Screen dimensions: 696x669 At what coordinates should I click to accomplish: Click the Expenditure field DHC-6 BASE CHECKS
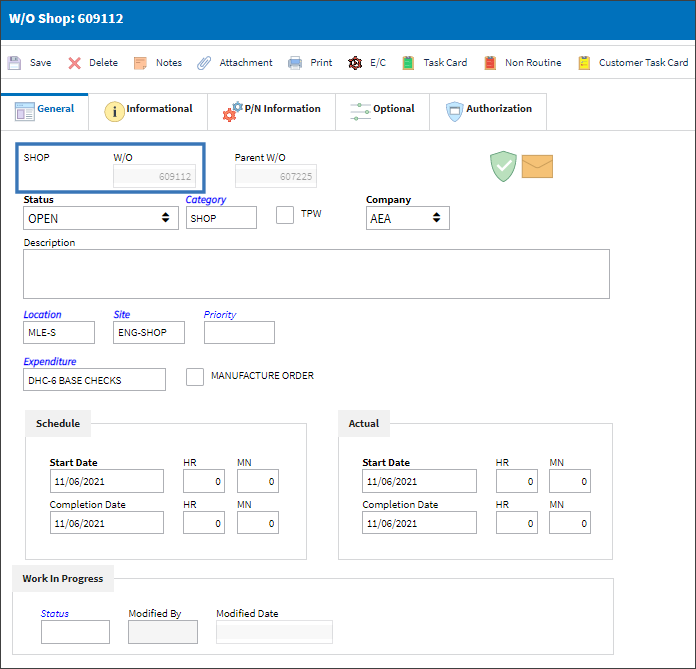point(95,380)
